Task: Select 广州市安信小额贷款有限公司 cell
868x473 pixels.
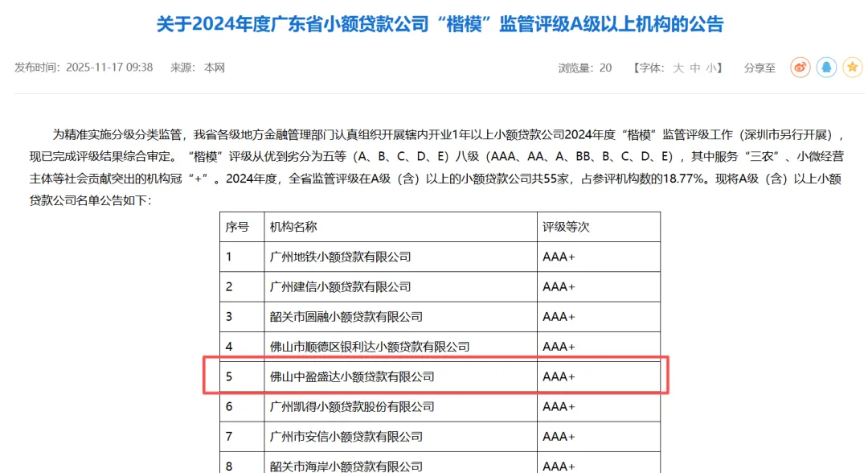Action: [x=401, y=437]
